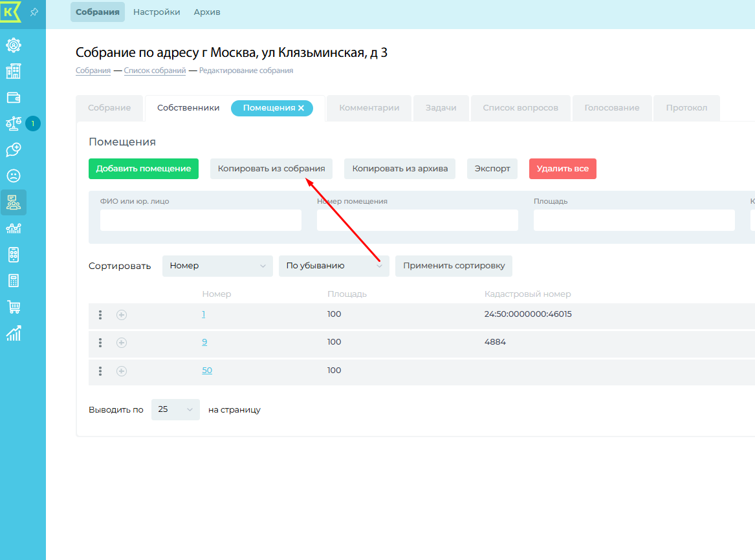755x560 pixels.
Task: Click the three-dot menu for room 9
Action: point(100,342)
